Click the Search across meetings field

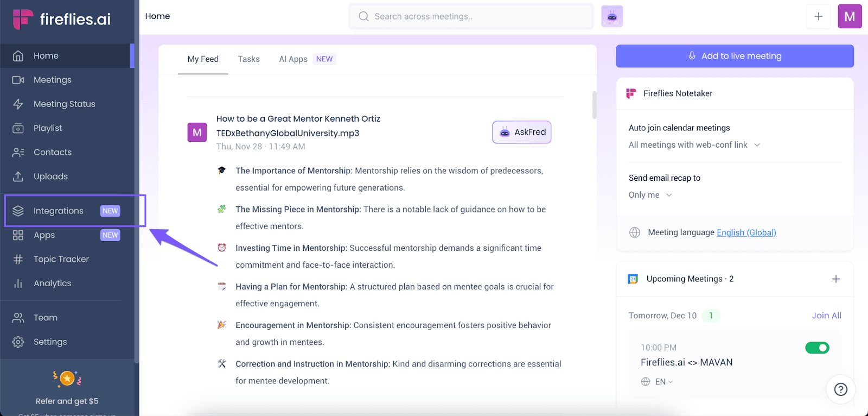[471, 16]
